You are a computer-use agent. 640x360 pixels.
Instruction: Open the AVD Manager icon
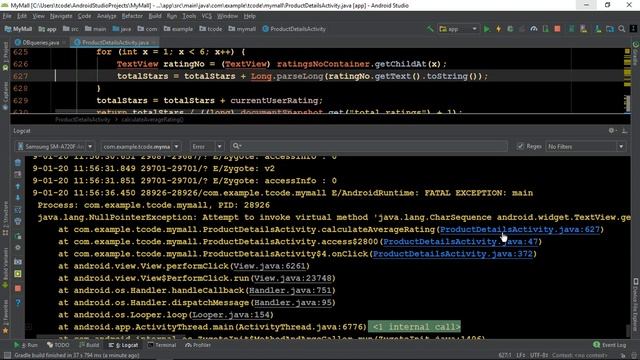pyautogui.click(x=583, y=29)
